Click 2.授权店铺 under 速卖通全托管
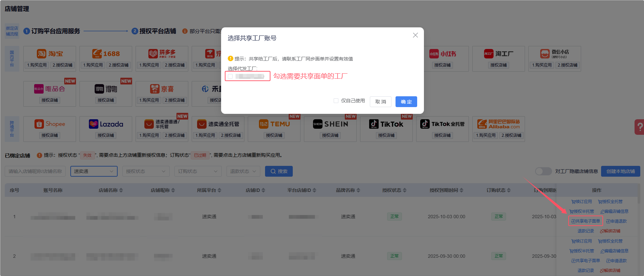Screen dimensions: 644x276 point(231,135)
